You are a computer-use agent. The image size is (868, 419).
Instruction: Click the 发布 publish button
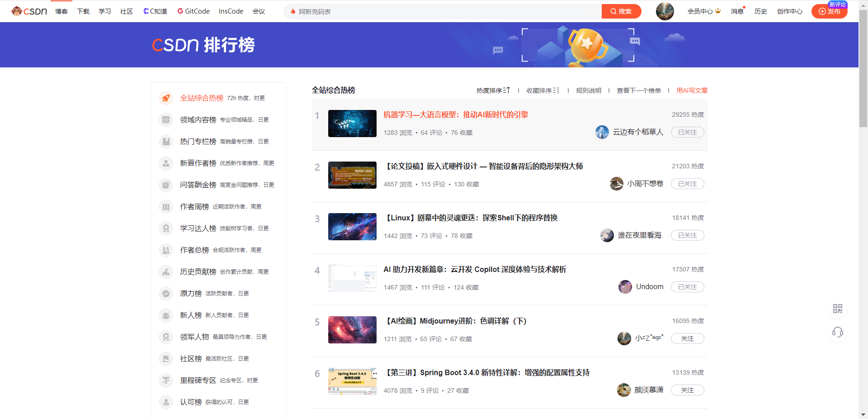(829, 11)
